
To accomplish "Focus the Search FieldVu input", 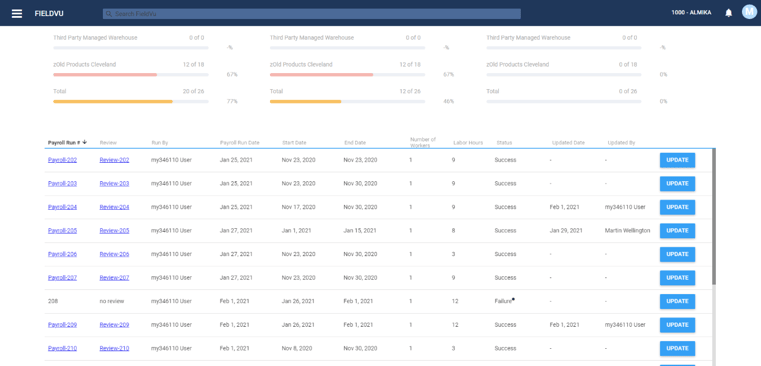I will pyautogui.click(x=312, y=14).
